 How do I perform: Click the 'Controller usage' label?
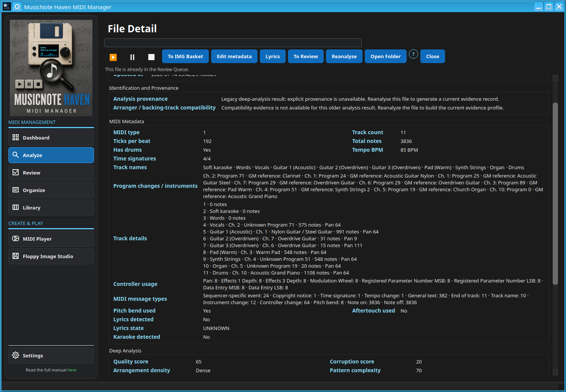135,284
